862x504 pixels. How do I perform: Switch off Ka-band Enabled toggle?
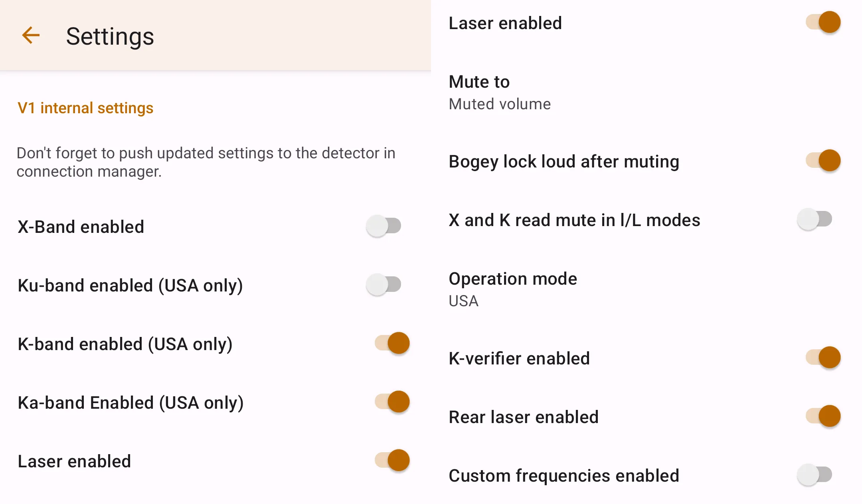392,402
